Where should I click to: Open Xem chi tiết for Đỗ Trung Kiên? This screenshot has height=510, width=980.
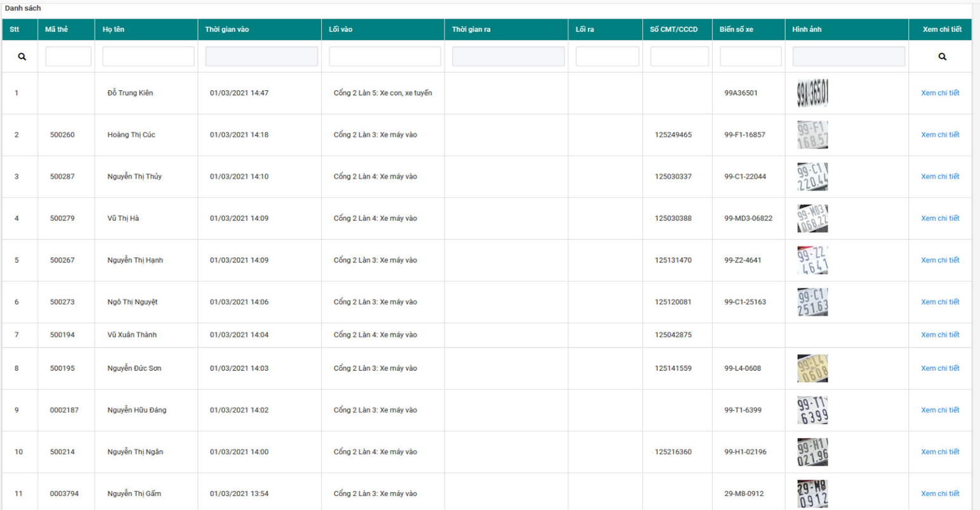tap(940, 93)
